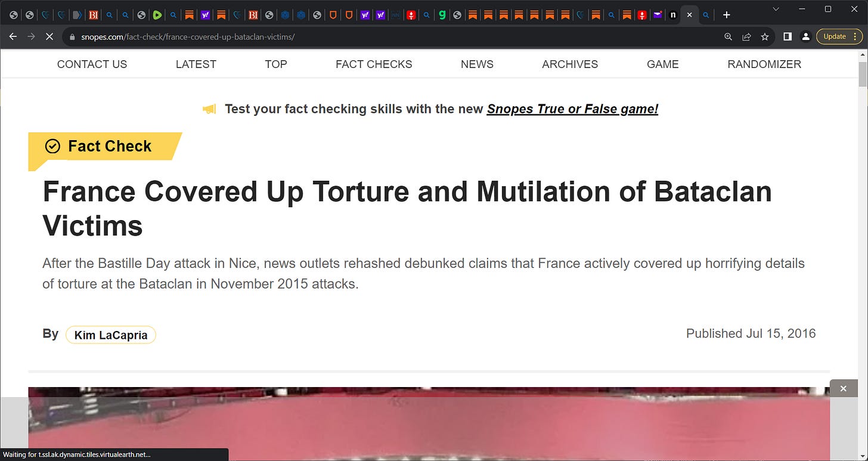Close the active Snopes tab
Screen dimensions: 868x461
click(x=689, y=15)
